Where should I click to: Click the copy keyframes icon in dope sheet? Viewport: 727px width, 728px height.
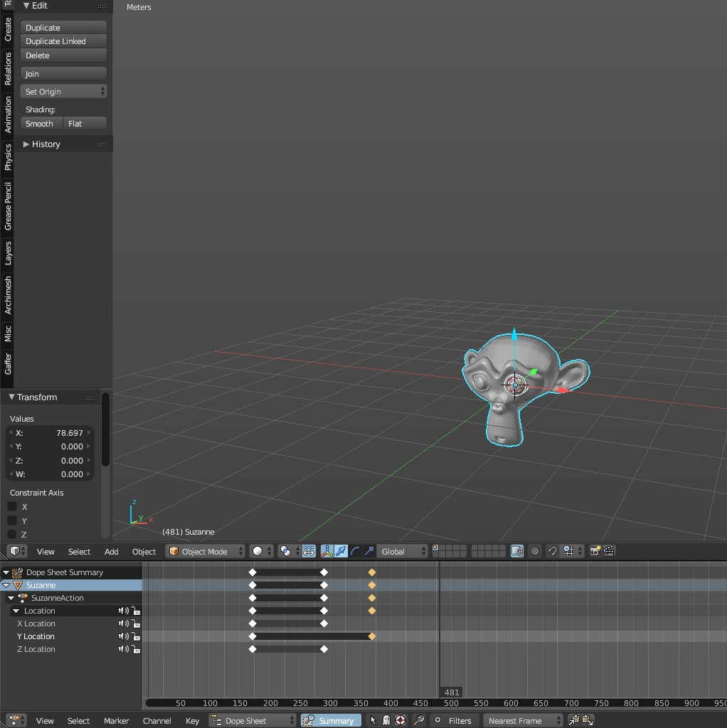[574, 720]
